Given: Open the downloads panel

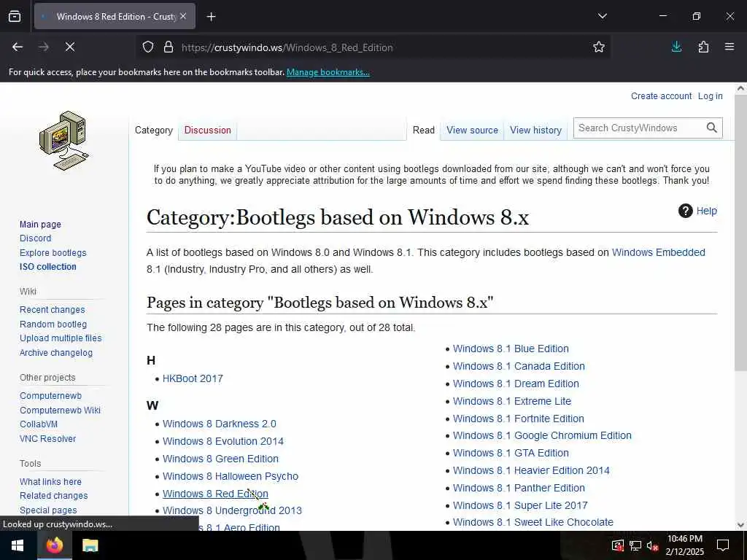Looking at the screenshot, I should [676, 47].
